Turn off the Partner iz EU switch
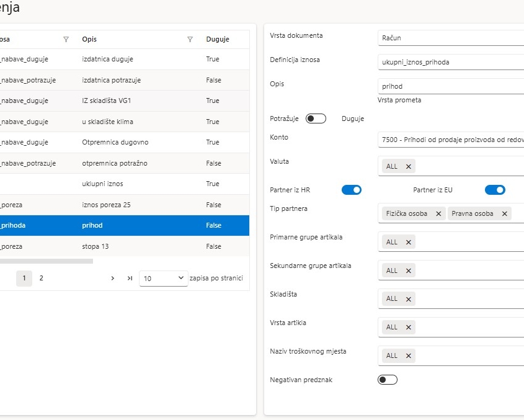This screenshot has width=524, height=420. pos(495,190)
